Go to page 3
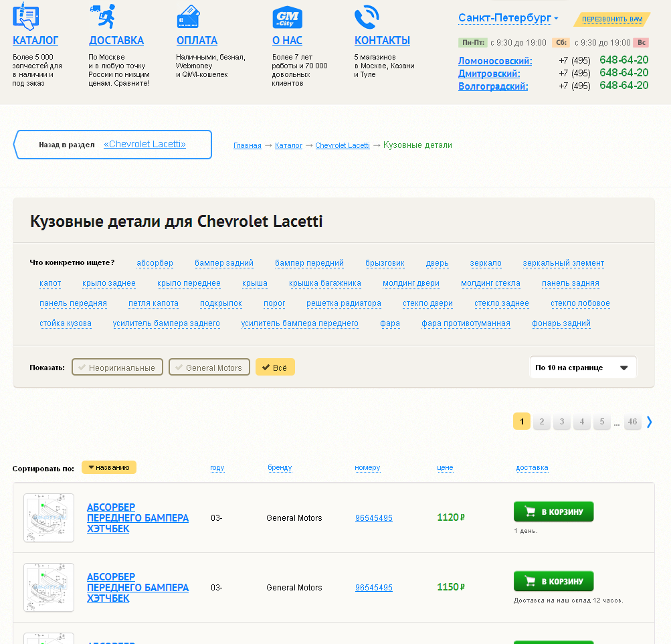Screen dimensions: 671x644 [x=562, y=422]
